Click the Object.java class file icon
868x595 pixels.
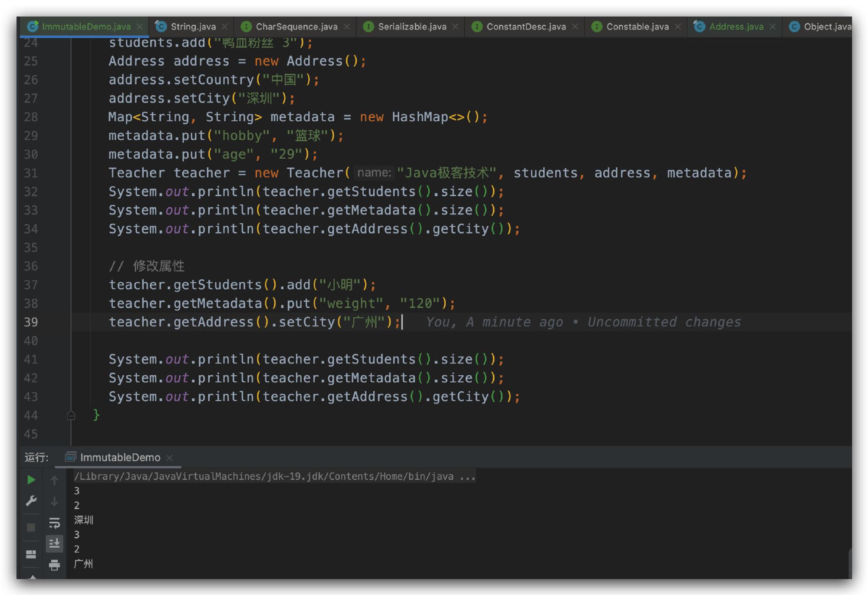794,26
